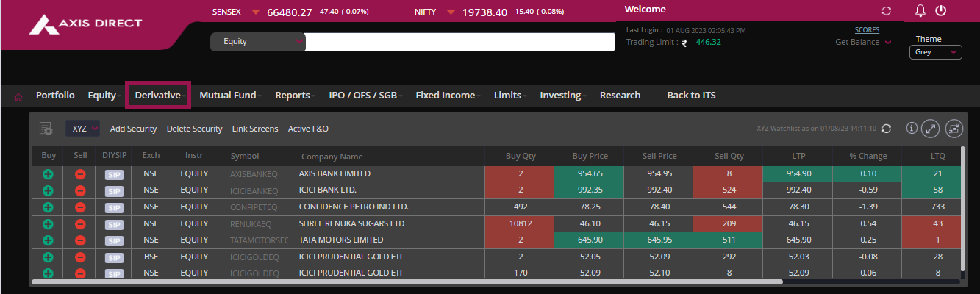The image size is (980, 294).
Task: Open the Investing menu
Action: (560, 96)
